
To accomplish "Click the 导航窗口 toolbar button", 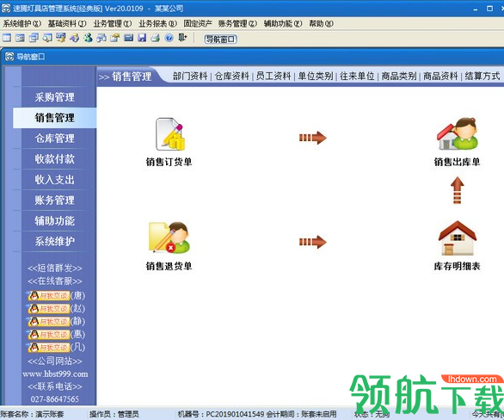I will click(220, 40).
